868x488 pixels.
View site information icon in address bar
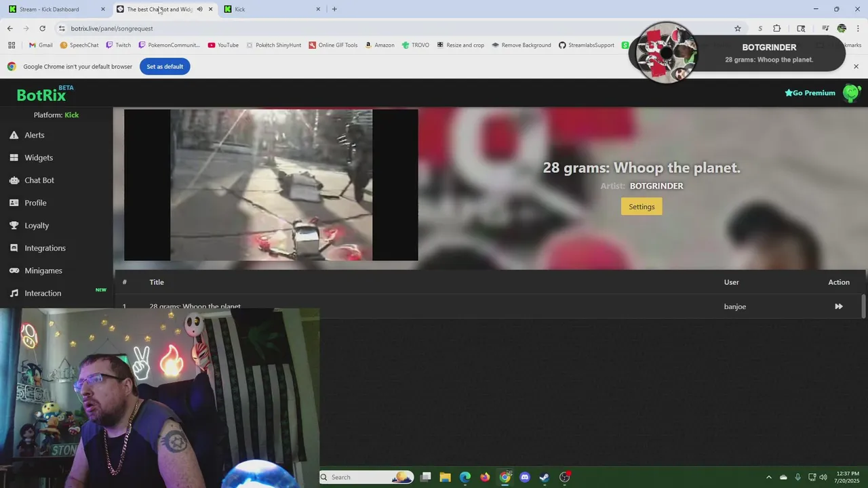point(62,28)
